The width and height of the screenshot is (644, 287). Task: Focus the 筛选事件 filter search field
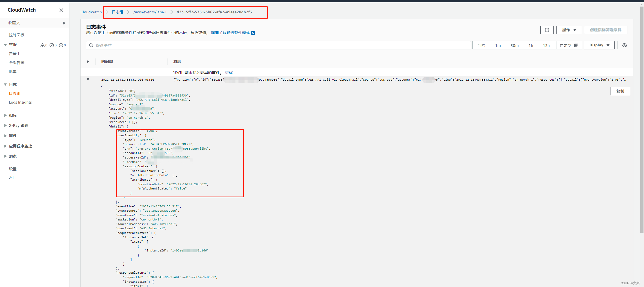(x=278, y=45)
